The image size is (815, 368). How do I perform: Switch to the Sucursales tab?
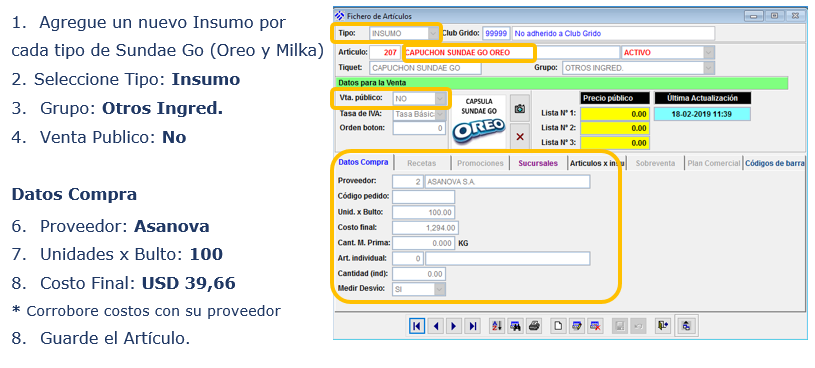(538, 163)
